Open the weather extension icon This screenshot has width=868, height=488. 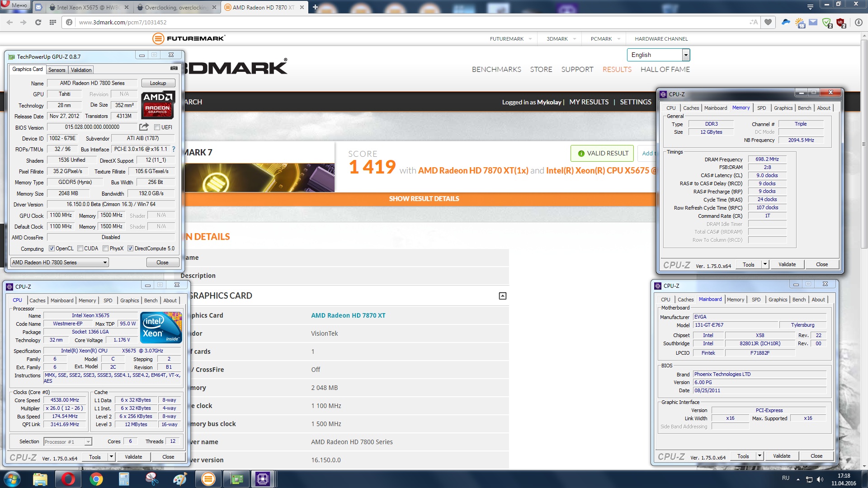click(x=800, y=22)
